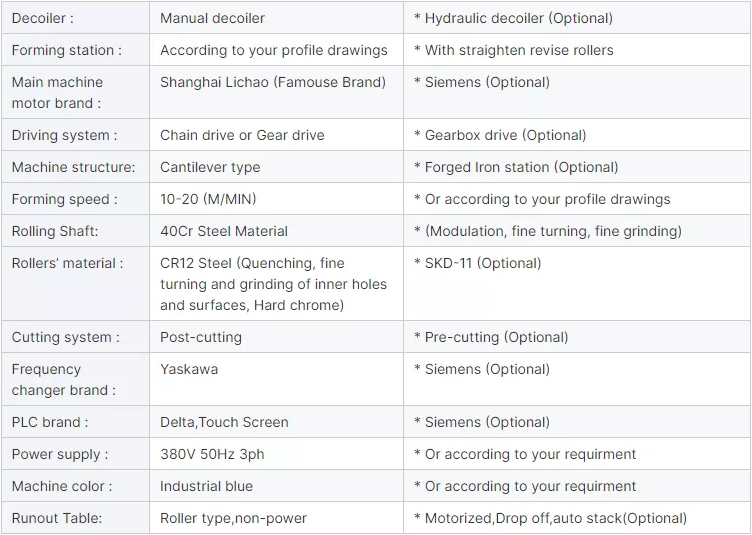The height and width of the screenshot is (535, 752).
Task: Select the "Delta,Touch Screen" PLC cell
Action: [224, 422]
